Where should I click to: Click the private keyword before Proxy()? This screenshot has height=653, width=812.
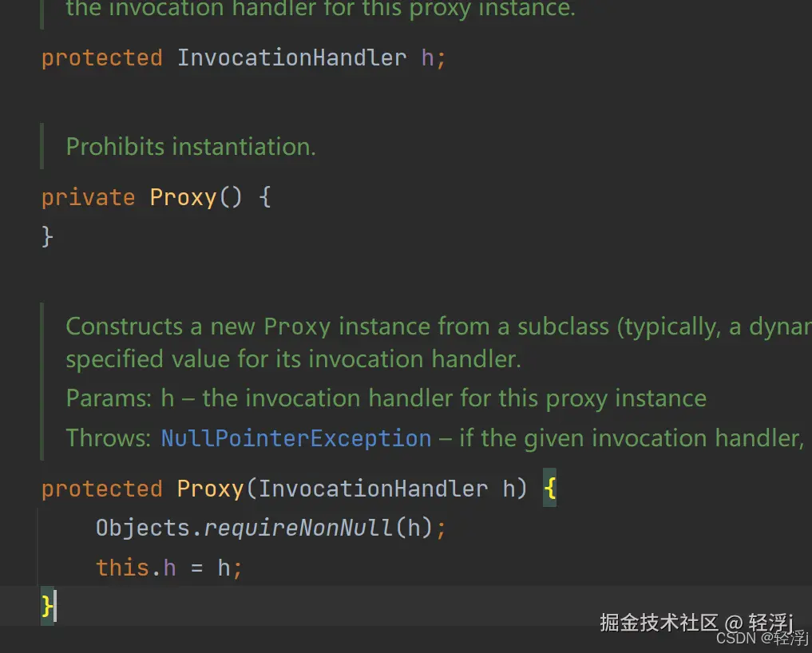(x=88, y=197)
